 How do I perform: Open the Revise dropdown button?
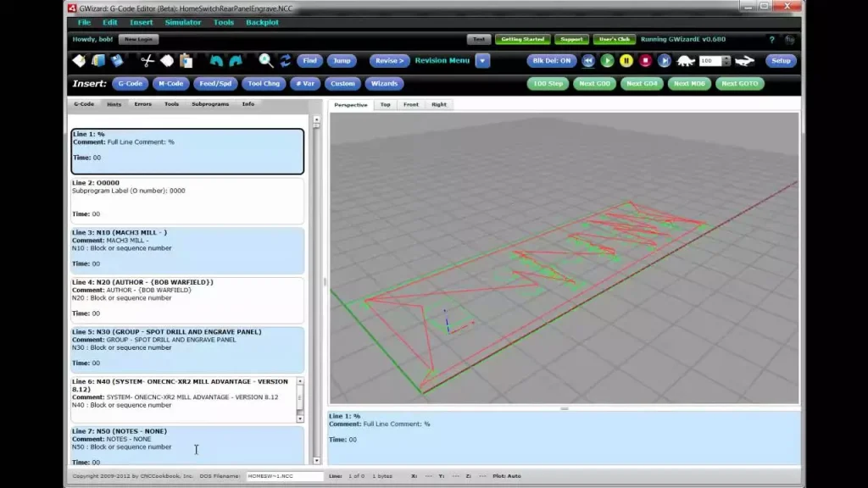click(x=389, y=61)
